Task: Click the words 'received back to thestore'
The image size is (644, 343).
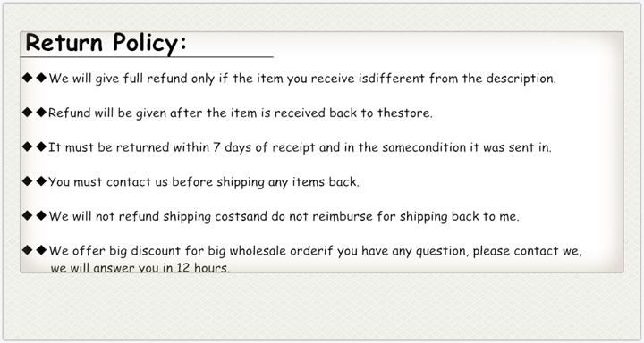Action: click(x=352, y=113)
